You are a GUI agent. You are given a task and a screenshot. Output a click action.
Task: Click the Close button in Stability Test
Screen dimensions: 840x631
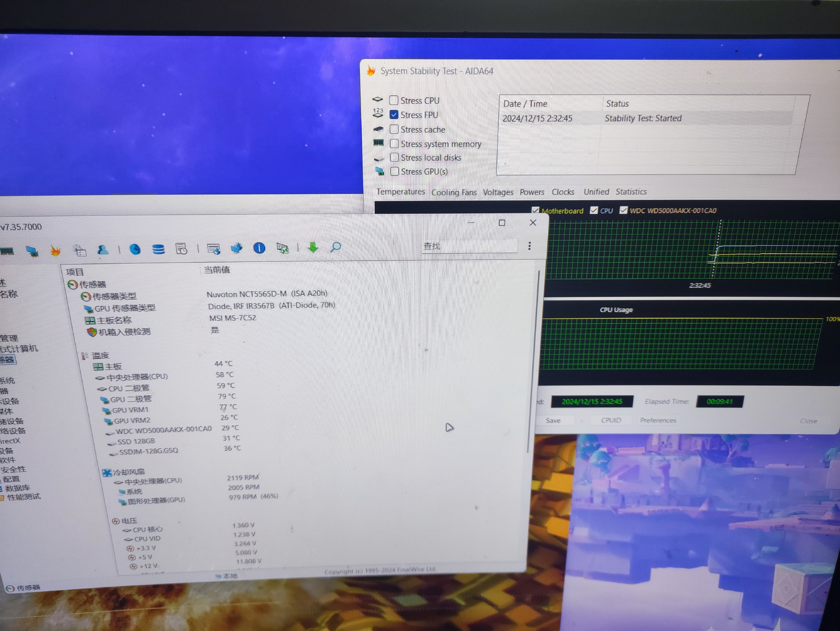[808, 421]
